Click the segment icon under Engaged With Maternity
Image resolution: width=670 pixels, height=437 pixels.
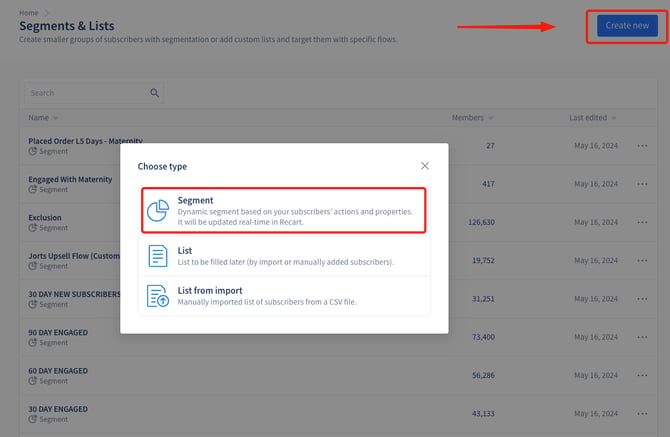click(32, 189)
